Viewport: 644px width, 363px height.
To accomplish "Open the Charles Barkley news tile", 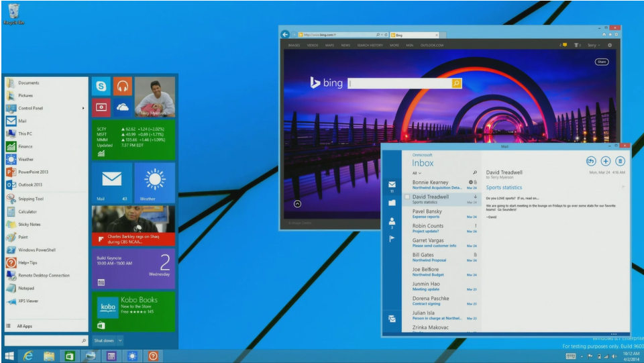I will coord(133,225).
